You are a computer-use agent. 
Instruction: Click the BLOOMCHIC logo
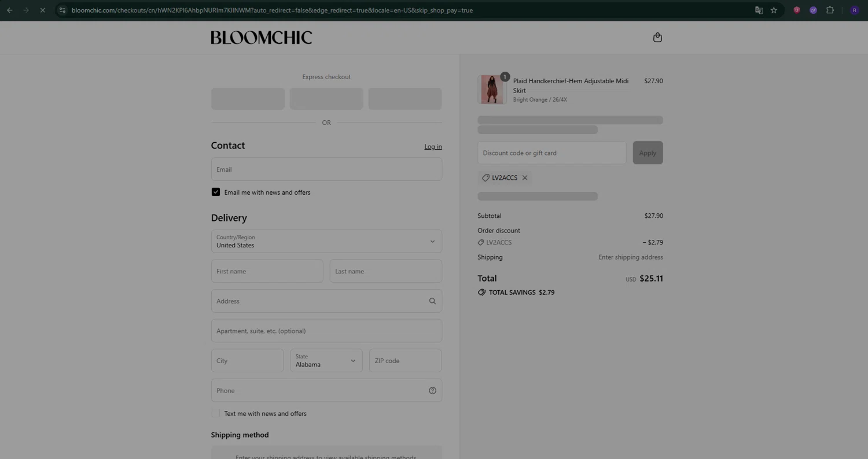pyautogui.click(x=262, y=38)
